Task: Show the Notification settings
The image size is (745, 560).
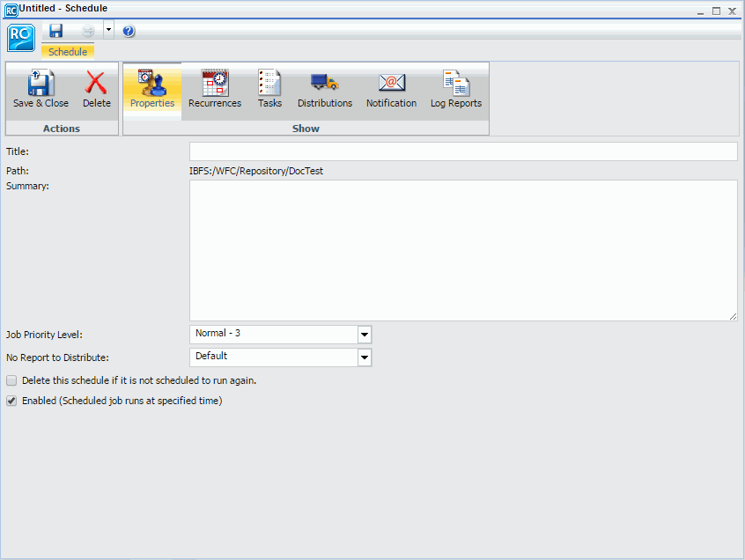Action: tap(391, 89)
